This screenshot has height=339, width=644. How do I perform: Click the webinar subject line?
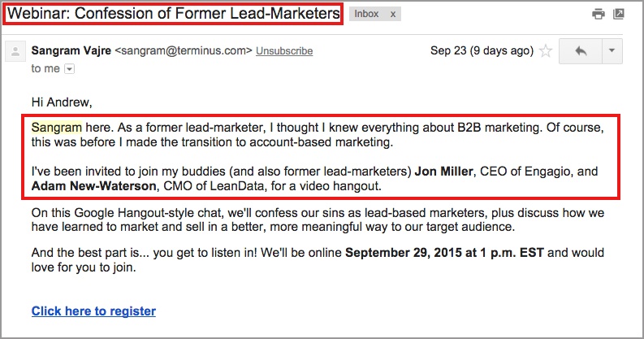point(172,14)
